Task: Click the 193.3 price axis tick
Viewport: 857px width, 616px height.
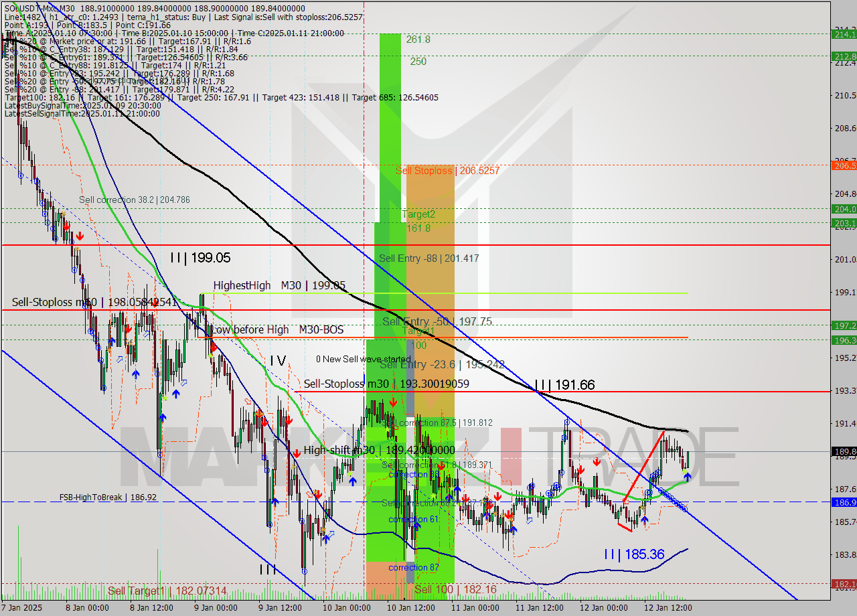Action: 844,390
